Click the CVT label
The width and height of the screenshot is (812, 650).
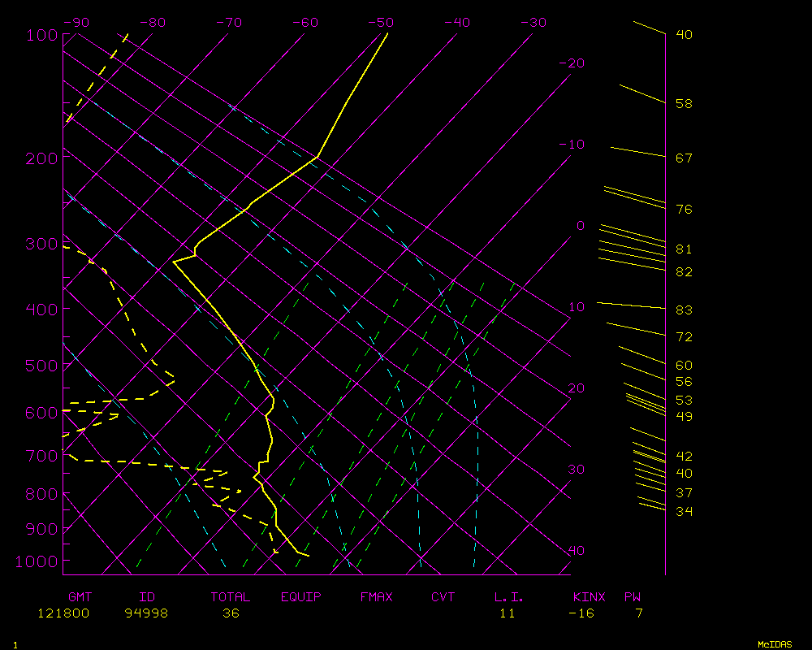click(443, 597)
